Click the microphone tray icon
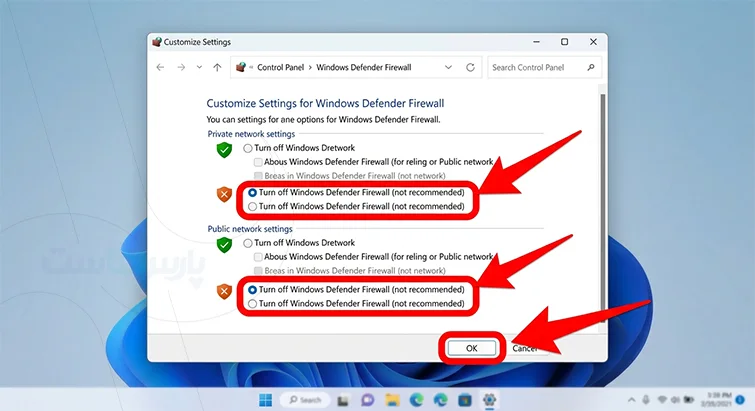This screenshot has height=411, width=755. (646, 400)
